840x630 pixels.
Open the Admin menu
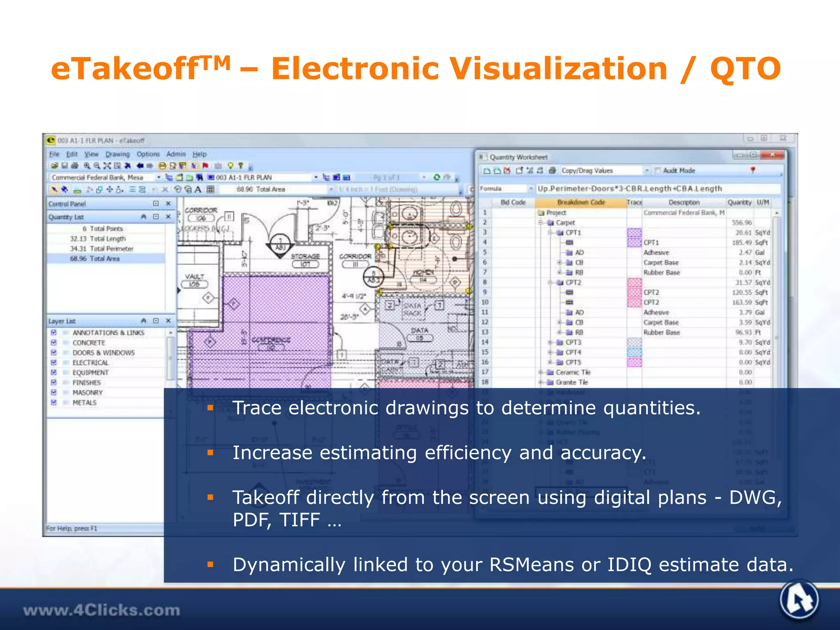176,154
